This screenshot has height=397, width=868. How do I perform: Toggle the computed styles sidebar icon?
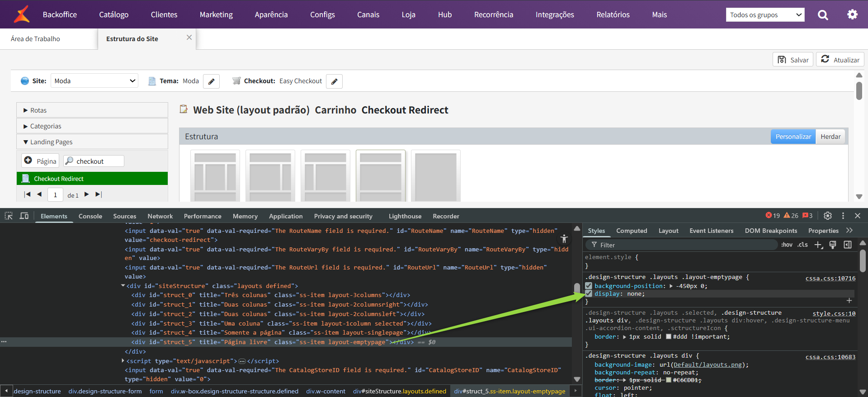click(848, 245)
